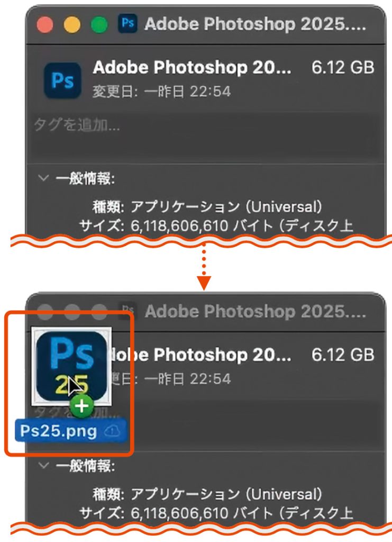Click the 一般情報 heading text in upper window
The image size is (392, 542).
85,179
